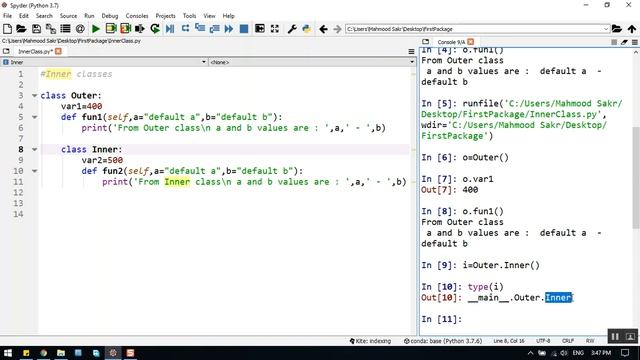Continue execution until next breakpoint
The image size is (640, 360).
click(229, 29)
